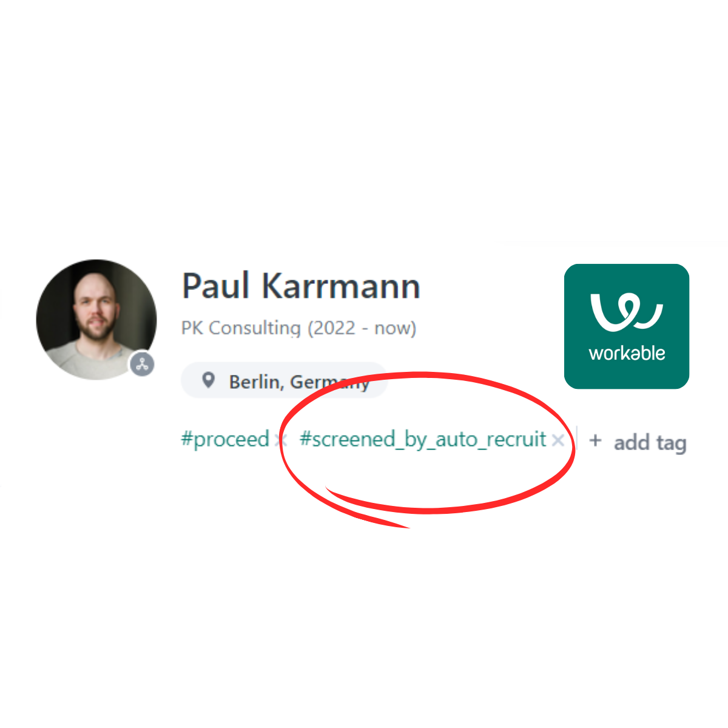Select the surname Karrmann in the heading

pos(341,286)
